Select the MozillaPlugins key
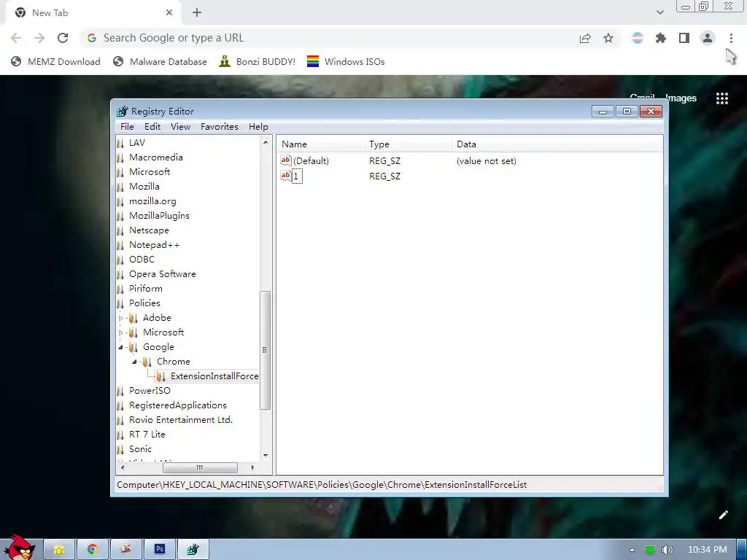The width and height of the screenshot is (747, 560). [159, 216]
